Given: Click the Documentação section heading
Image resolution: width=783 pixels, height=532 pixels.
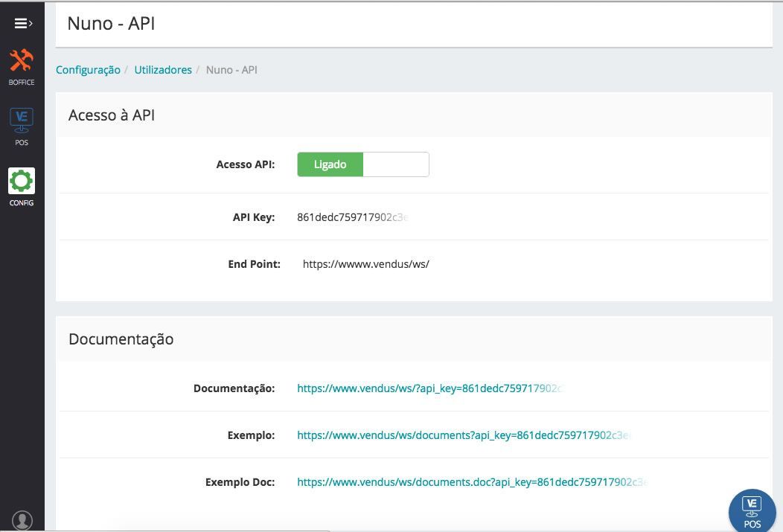Looking at the screenshot, I should pyautogui.click(x=121, y=339).
